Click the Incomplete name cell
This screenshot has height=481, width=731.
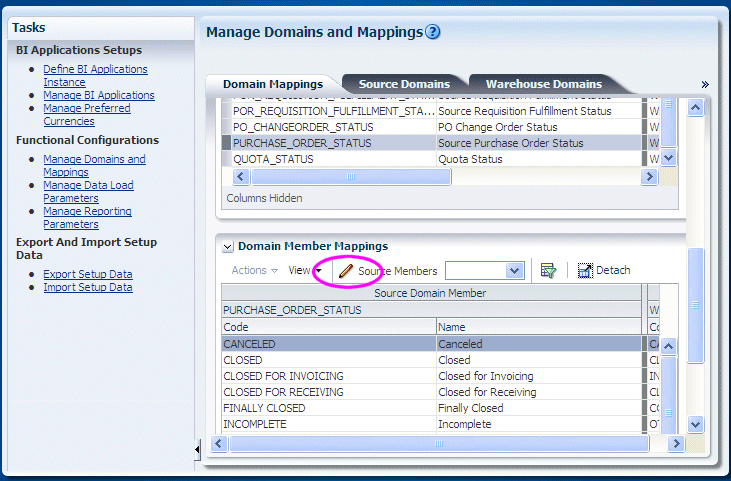point(538,424)
